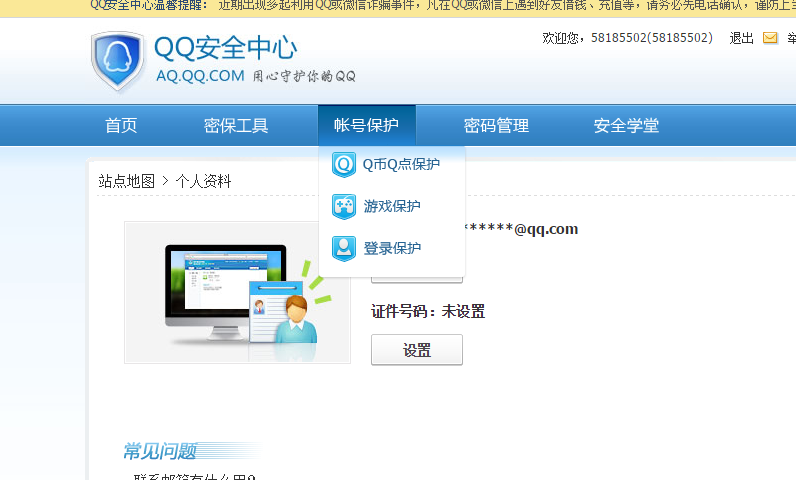Open the 密码管理 navigation tab
Image resolution: width=796 pixels, height=480 pixels.
[496, 125]
